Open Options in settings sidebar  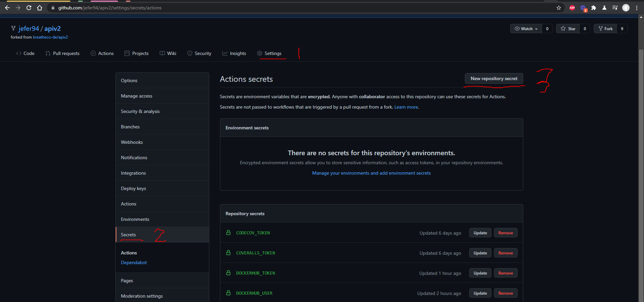tap(162, 80)
